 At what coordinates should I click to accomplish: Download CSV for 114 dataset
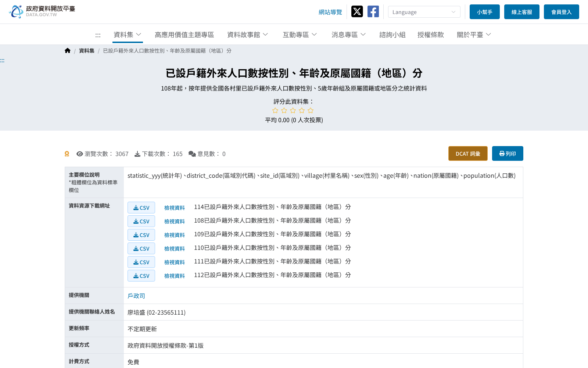(141, 208)
